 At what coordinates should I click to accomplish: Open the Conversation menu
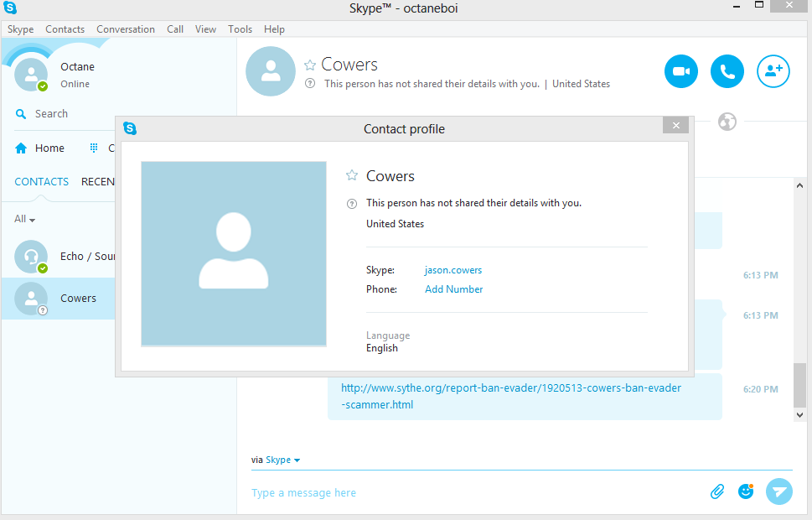point(126,29)
